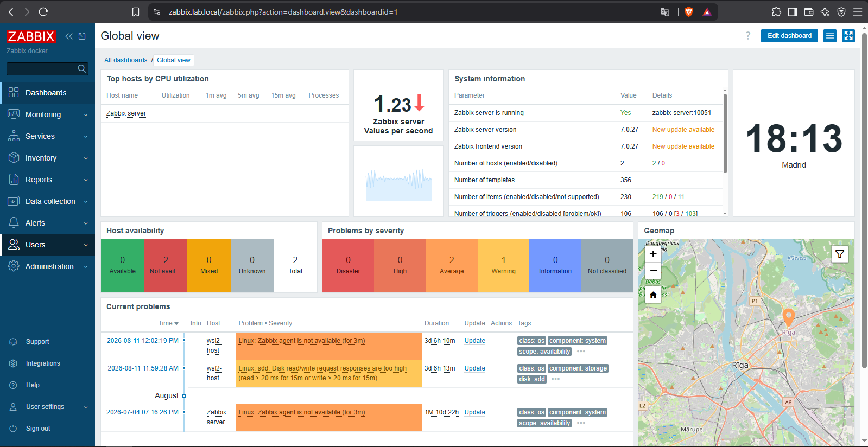Image resolution: width=868 pixels, height=447 pixels.
Task: Open the Support menu item
Action: [x=47, y=342]
